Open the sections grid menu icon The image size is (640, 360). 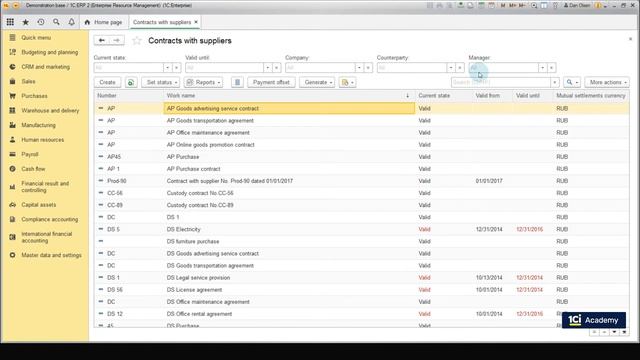(x=10, y=22)
